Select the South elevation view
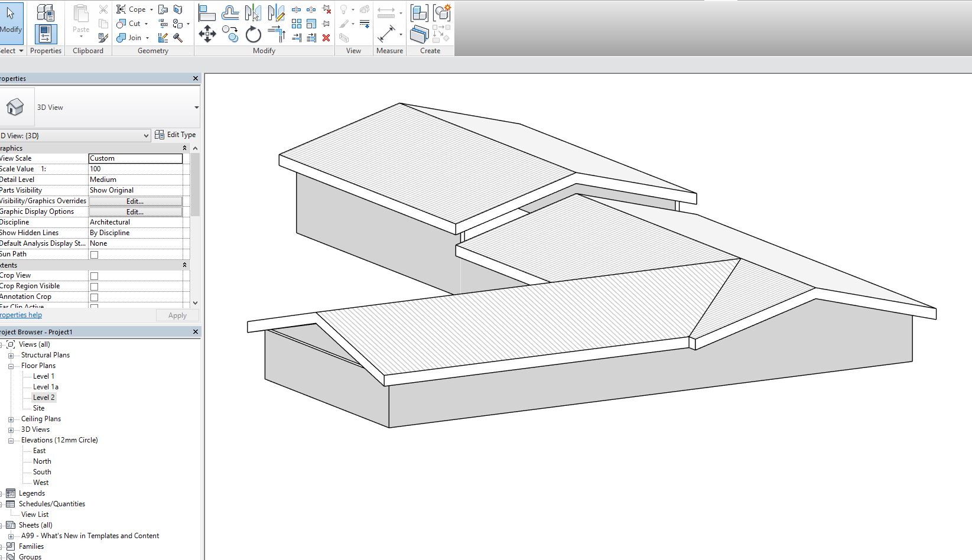Image resolution: width=972 pixels, height=560 pixels. click(42, 472)
